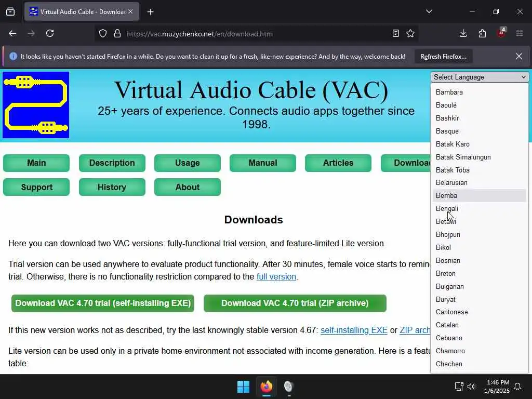Download VAC 4.70 trial ZIP archive
This screenshot has height=399, width=532.
coord(295,303)
